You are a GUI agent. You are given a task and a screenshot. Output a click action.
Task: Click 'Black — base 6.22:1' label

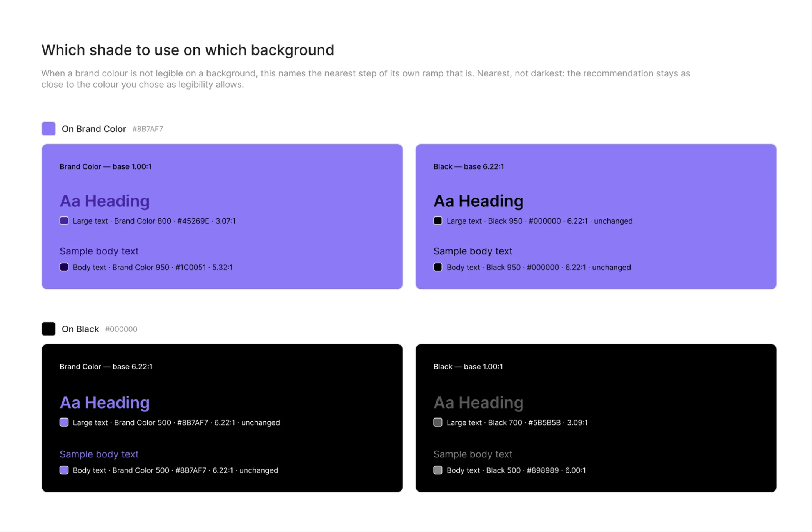tap(468, 166)
